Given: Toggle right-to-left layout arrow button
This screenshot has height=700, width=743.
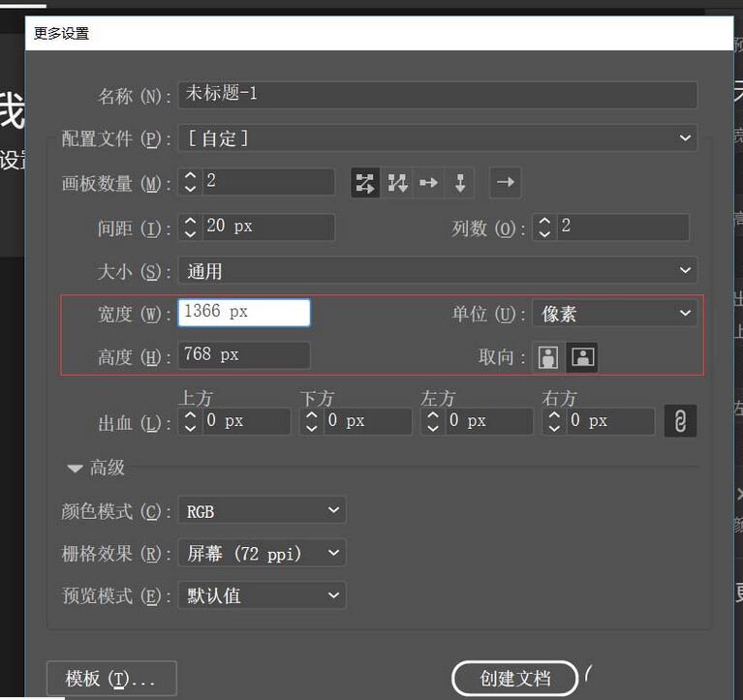Looking at the screenshot, I should click(505, 182).
